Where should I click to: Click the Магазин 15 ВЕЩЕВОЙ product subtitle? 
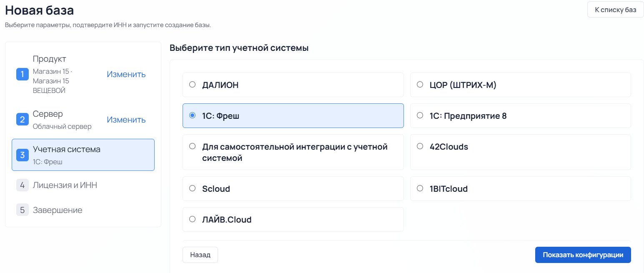(x=53, y=81)
